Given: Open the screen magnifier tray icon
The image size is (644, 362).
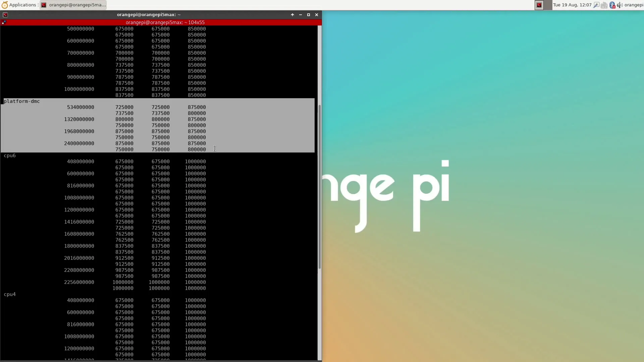Looking at the screenshot, I should (x=596, y=5).
